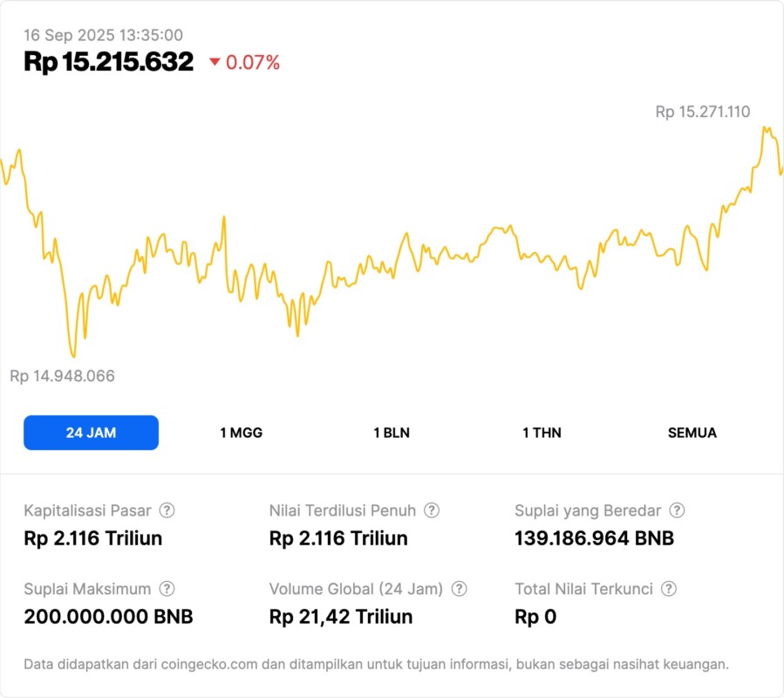This screenshot has height=698, width=784.
Task: Click the chart line's lowest dip point
Action: pyautogui.click(x=73, y=356)
